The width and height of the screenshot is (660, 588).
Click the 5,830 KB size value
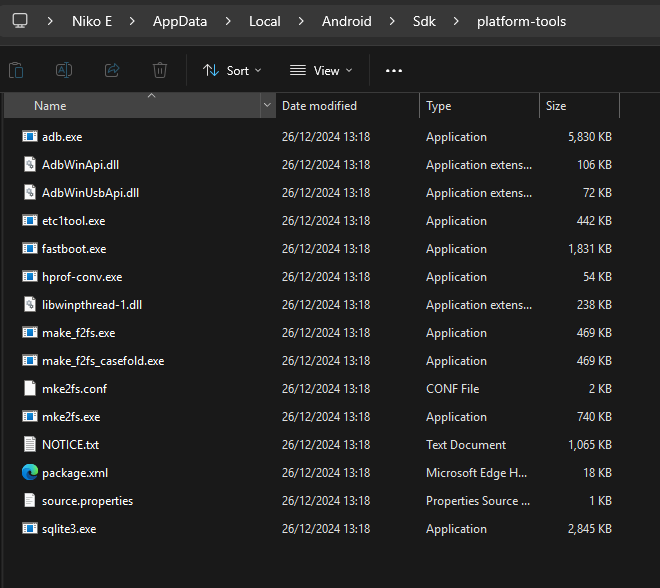(589, 137)
